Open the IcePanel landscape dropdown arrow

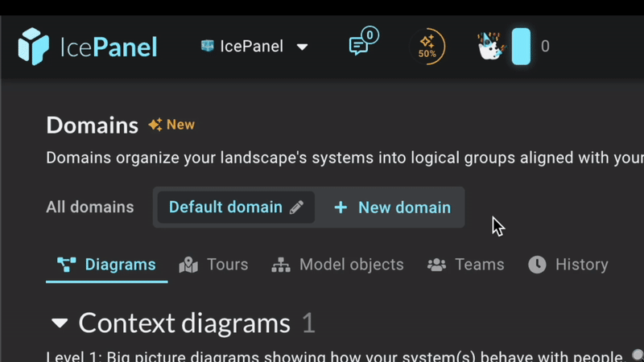(303, 47)
